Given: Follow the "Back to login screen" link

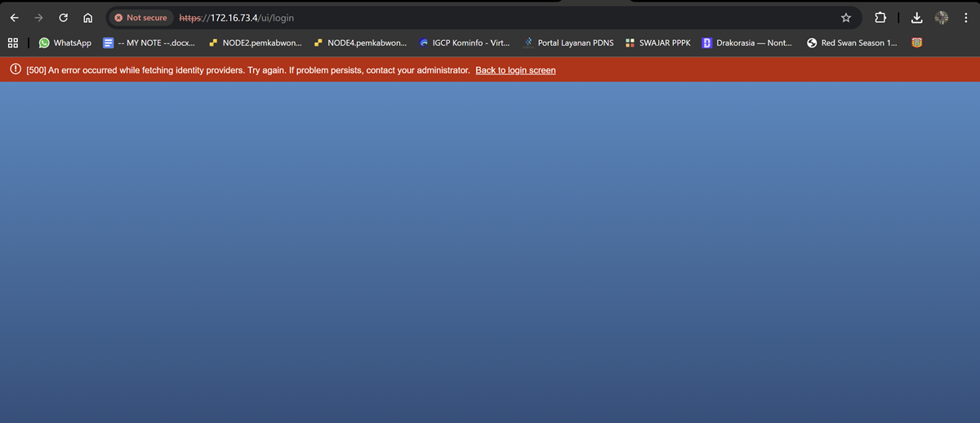Looking at the screenshot, I should (x=515, y=70).
